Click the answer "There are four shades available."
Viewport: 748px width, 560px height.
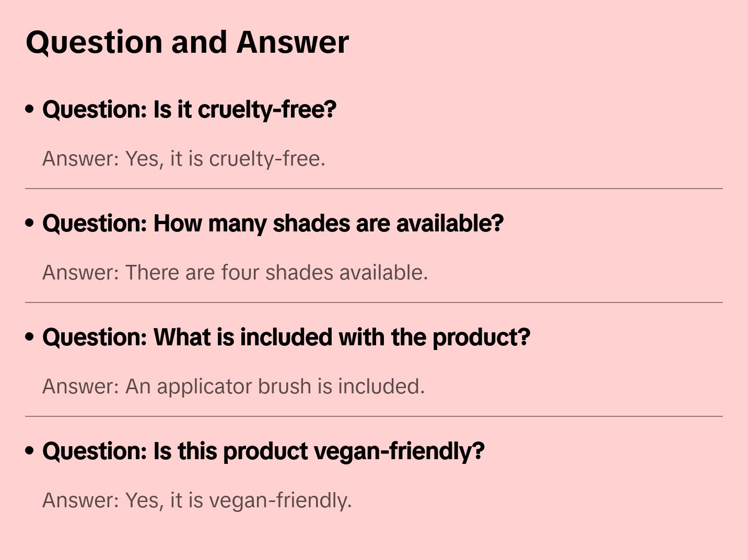tap(235, 273)
